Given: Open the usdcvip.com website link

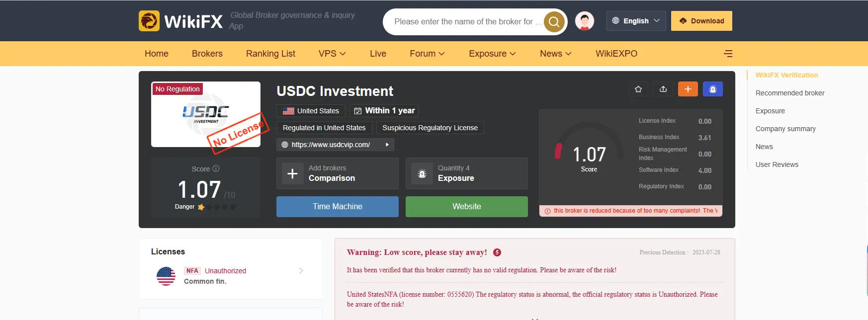Looking at the screenshot, I should pyautogui.click(x=331, y=145).
